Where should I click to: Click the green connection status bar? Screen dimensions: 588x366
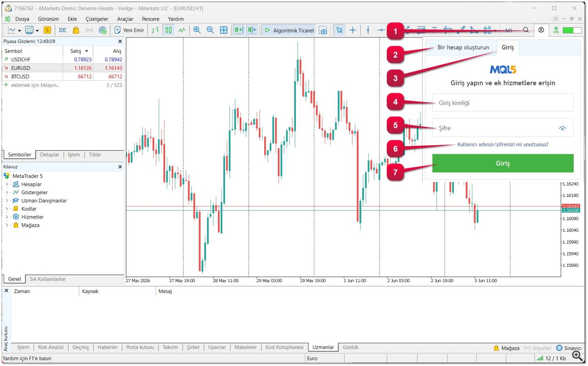pyautogui.click(x=572, y=30)
